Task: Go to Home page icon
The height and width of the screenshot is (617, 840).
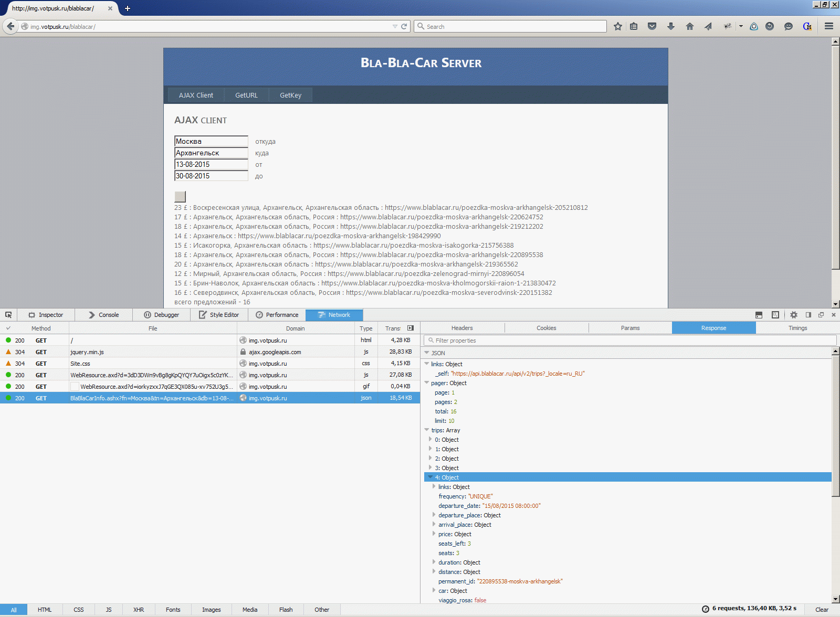Action: 690,26
